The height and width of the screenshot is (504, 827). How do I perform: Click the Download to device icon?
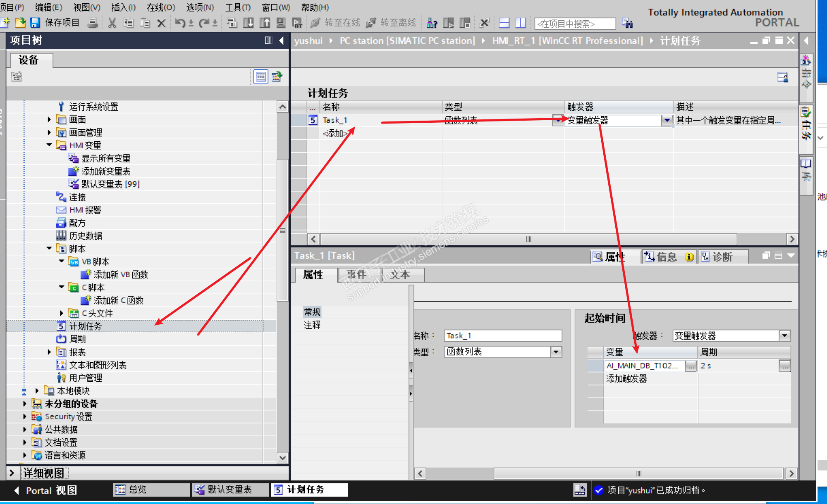click(249, 23)
